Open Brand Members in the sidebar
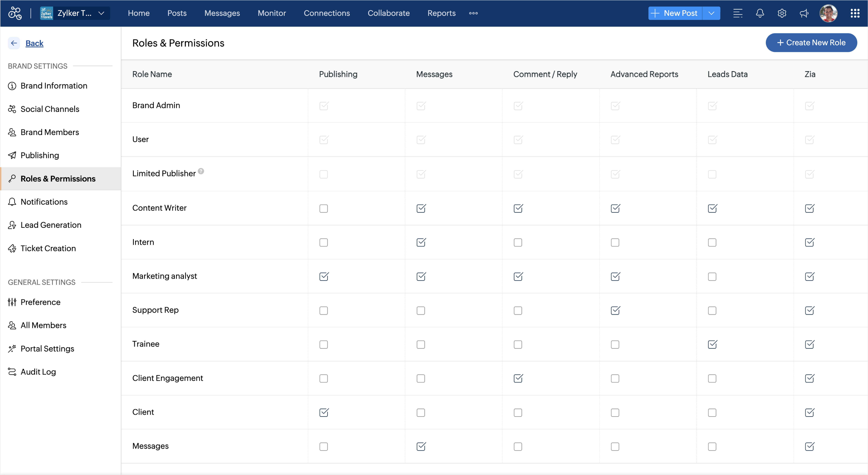Image resolution: width=868 pixels, height=475 pixels. pos(50,132)
